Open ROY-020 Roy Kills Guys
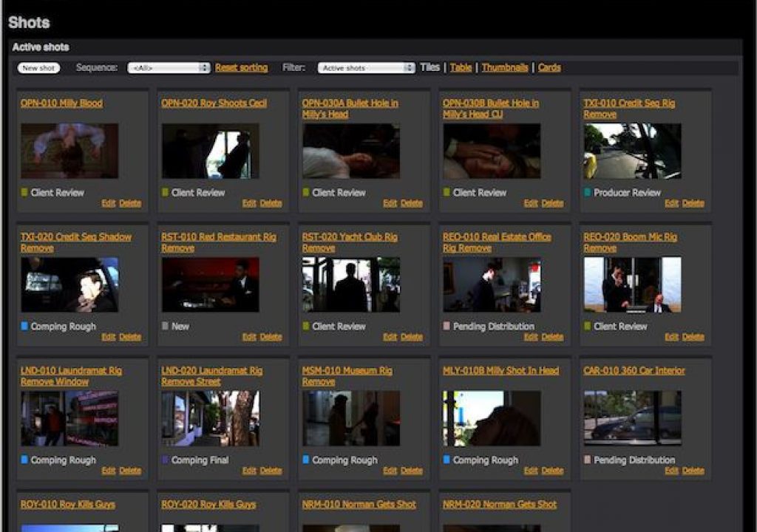Image resolution: width=757 pixels, height=532 pixels. 208,504
